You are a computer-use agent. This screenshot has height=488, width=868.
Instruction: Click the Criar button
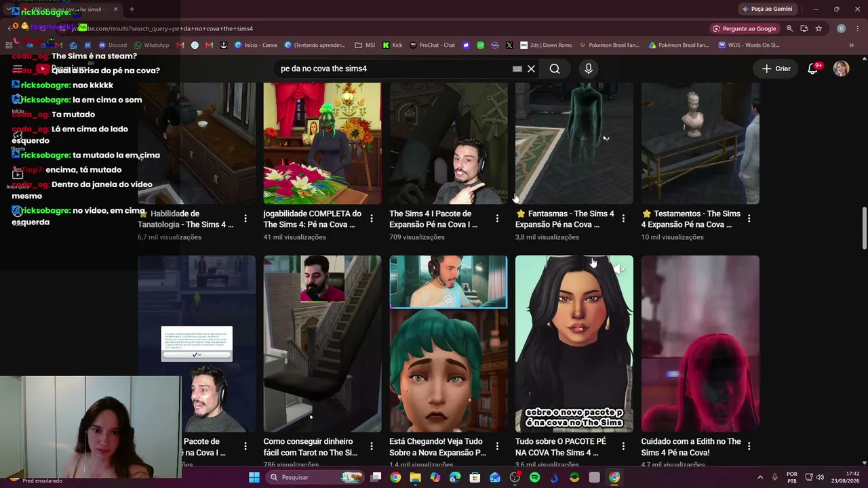click(776, 68)
